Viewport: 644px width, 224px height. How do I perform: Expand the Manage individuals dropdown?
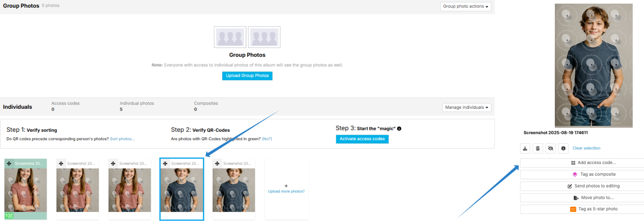tap(466, 107)
